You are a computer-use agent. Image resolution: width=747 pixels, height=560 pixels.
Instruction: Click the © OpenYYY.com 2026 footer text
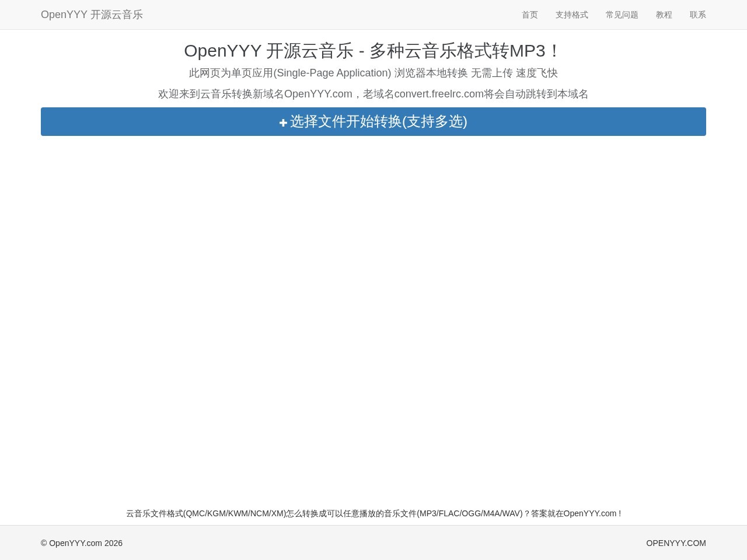coord(82,543)
